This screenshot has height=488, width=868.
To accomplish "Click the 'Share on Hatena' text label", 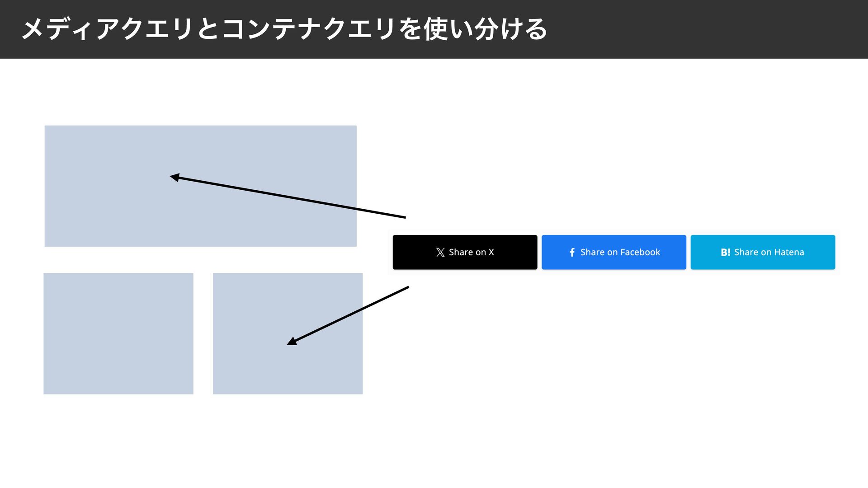I will pos(769,252).
